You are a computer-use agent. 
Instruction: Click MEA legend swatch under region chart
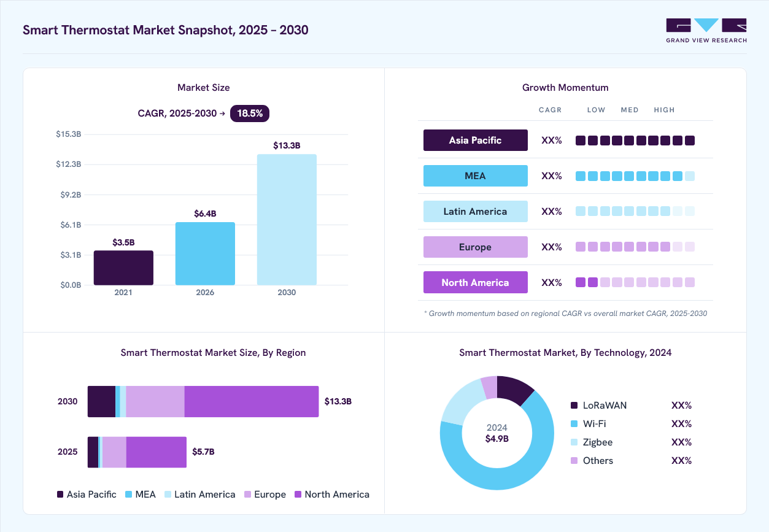129,495
